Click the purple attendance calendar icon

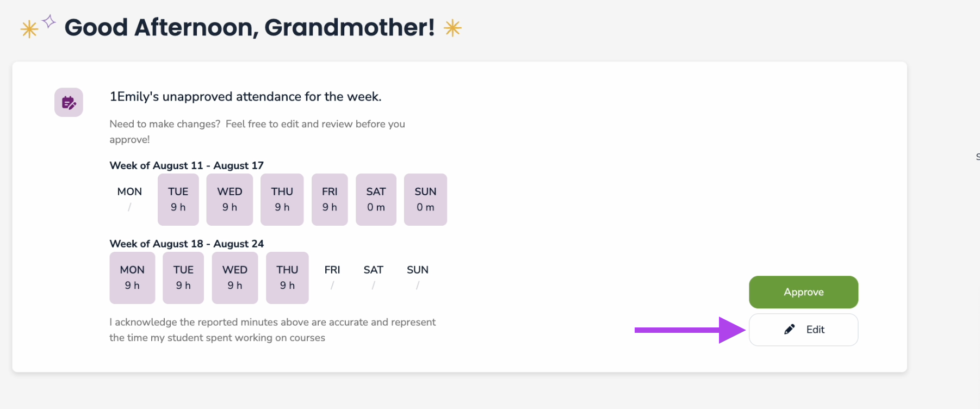point(69,102)
